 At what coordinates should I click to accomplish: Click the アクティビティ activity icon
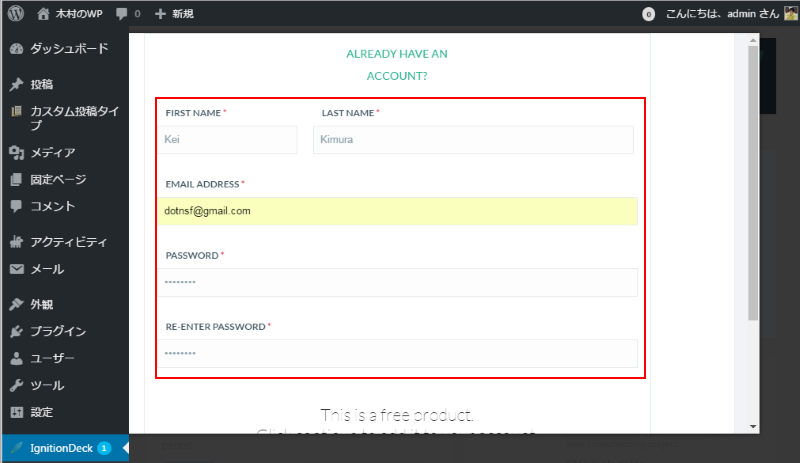click(16, 242)
